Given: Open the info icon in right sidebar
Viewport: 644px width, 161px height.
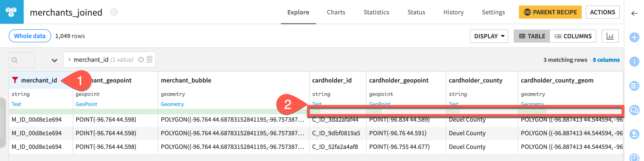Looking at the screenshot, I should [x=634, y=61].
